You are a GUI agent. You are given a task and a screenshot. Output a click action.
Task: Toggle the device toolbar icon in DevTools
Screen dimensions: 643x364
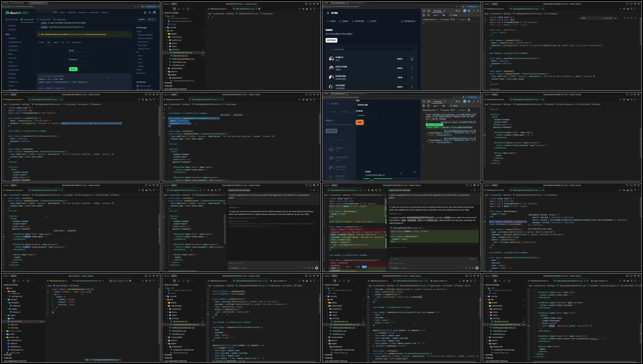(428, 11)
